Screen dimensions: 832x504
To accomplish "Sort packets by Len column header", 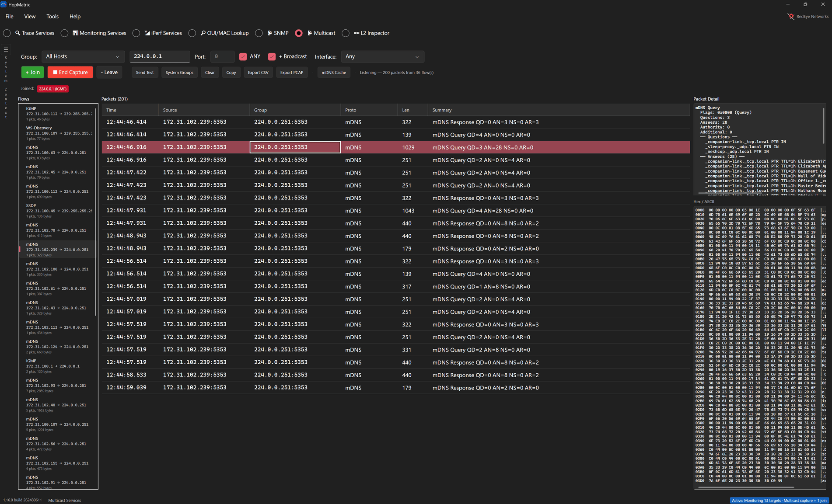I will click(413, 110).
